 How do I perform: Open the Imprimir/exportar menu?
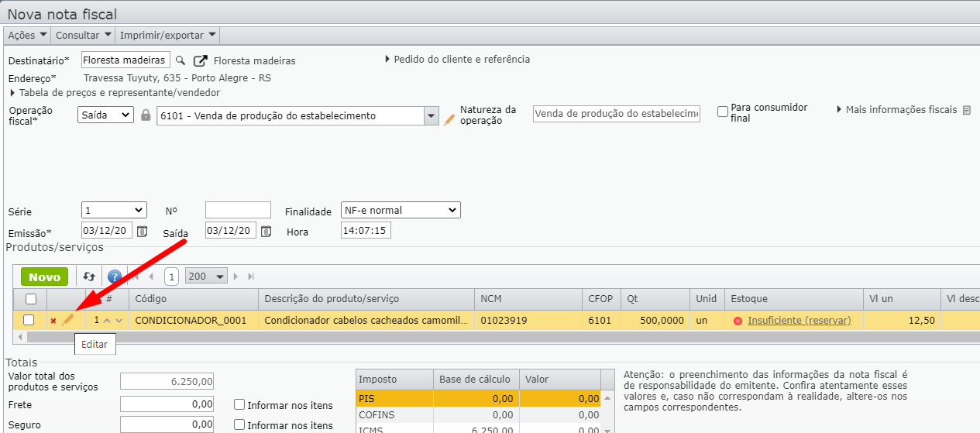pos(167,35)
